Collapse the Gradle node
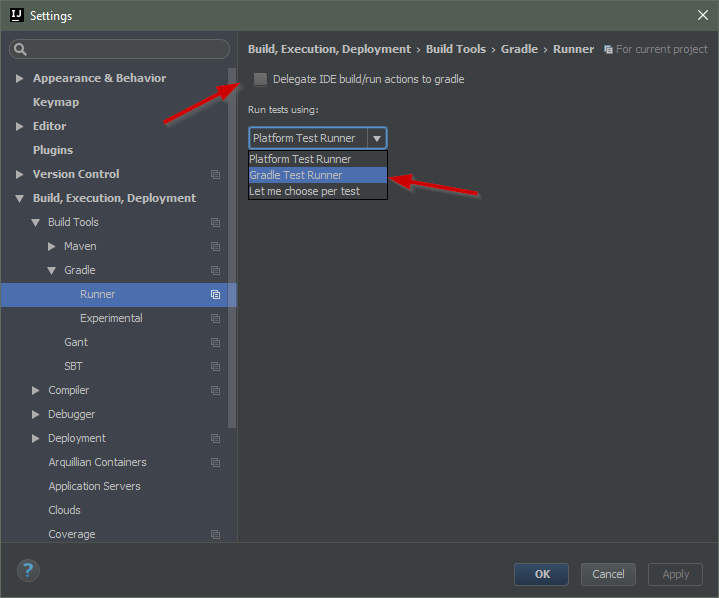The height and width of the screenshot is (598, 719). coord(51,271)
